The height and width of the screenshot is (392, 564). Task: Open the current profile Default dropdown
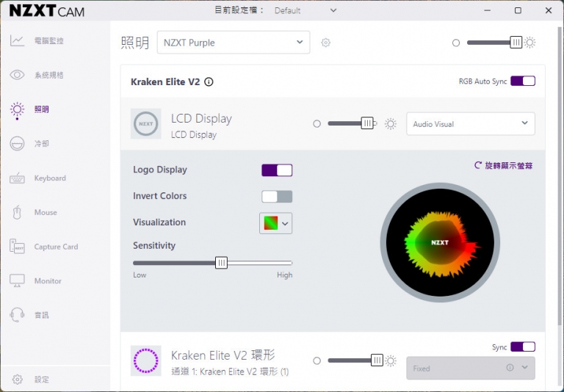305,10
